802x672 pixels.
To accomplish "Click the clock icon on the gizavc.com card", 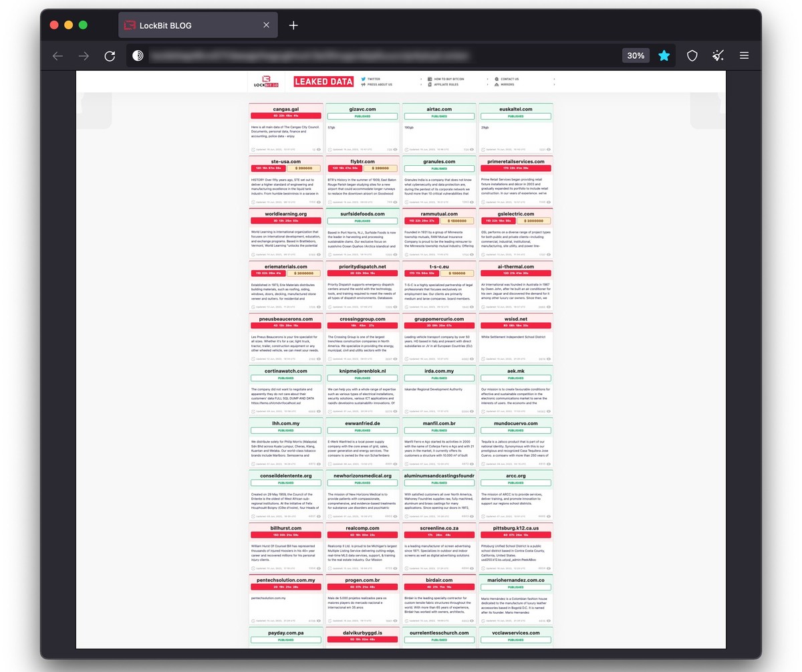I will [330, 150].
